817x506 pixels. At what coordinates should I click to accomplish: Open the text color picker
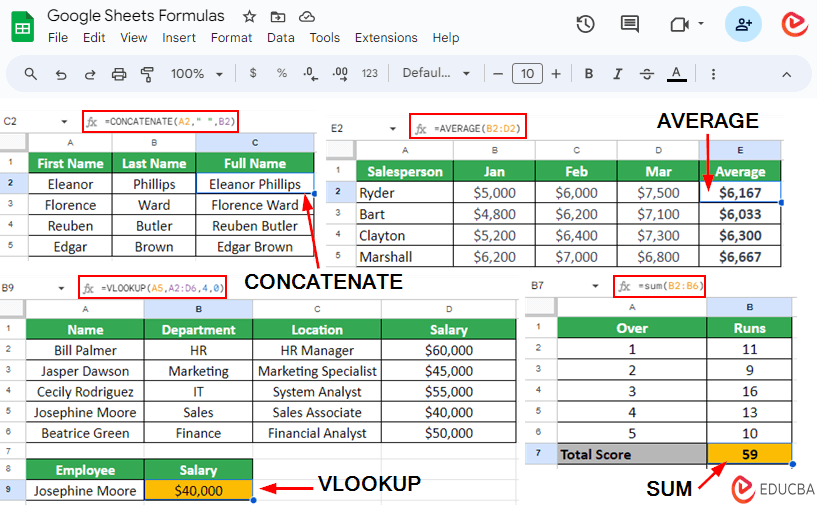[676, 74]
